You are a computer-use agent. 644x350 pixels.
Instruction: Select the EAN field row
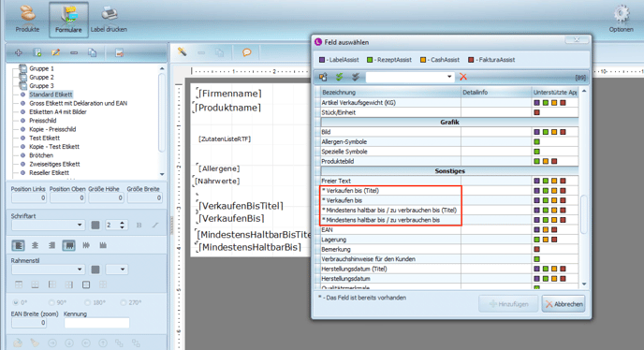coord(449,229)
